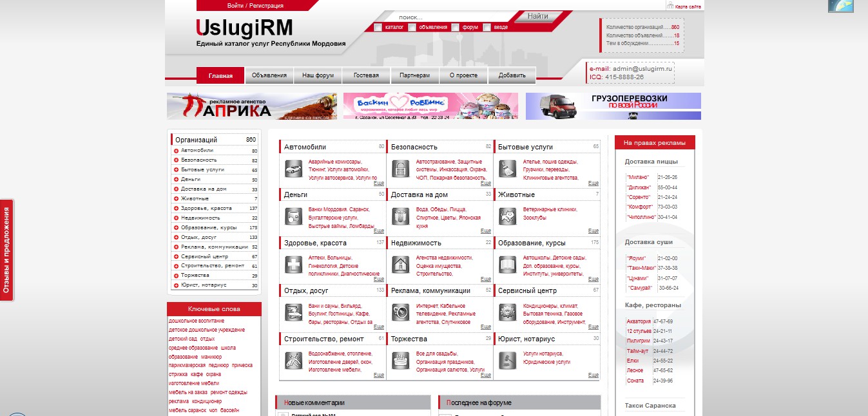The height and width of the screenshot is (416, 868).
Task: Click the icon under Доставка на дом
Action: 400,216
